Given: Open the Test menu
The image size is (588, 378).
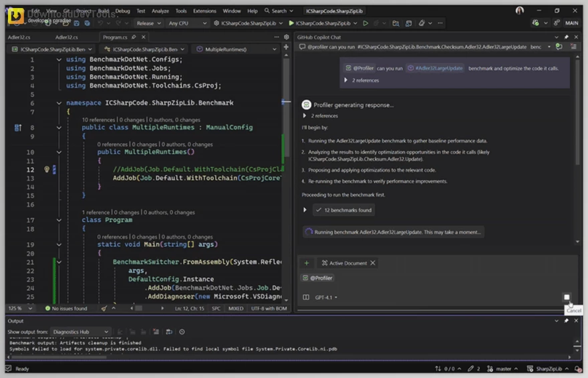Looking at the screenshot, I should click(x=140, y=11).
